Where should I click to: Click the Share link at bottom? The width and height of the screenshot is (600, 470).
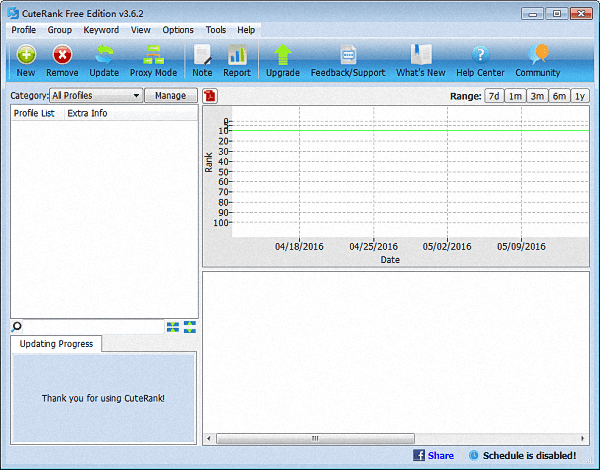tap(440, 455)
